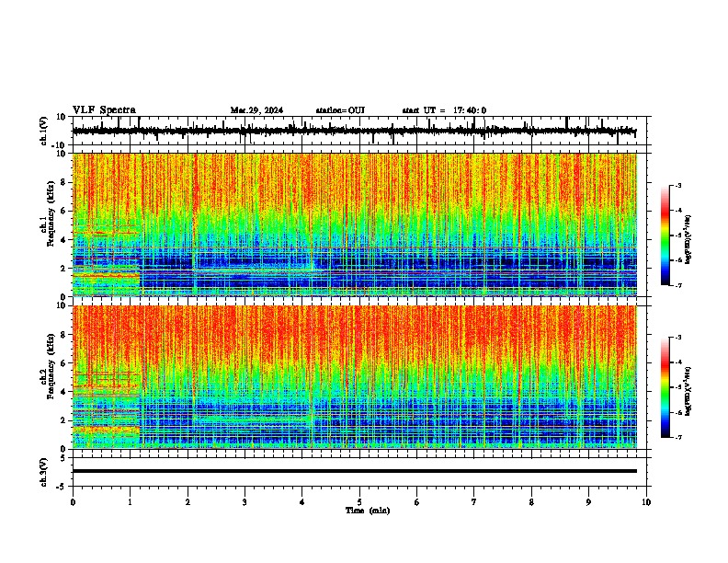Click the "-7" label on ch.1 colorbar
Image resolution: width=728 pixels, height=563 pixels.
coord(677,285)
